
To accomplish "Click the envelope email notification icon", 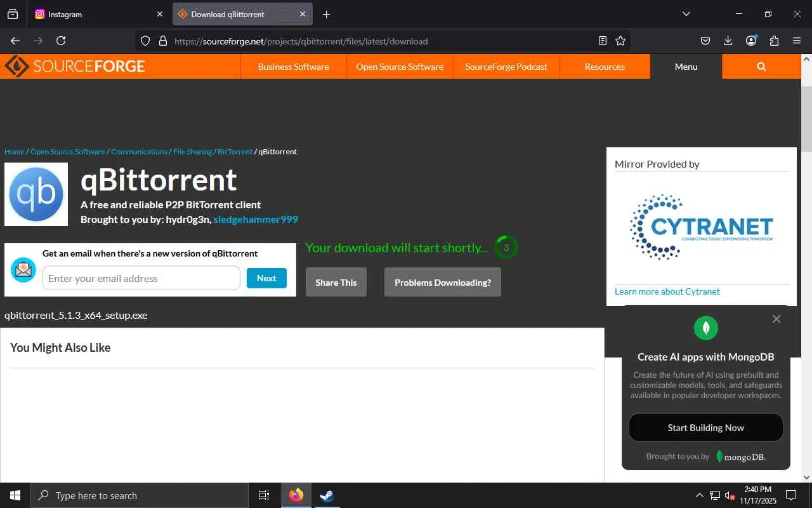I will coord(23,270).
